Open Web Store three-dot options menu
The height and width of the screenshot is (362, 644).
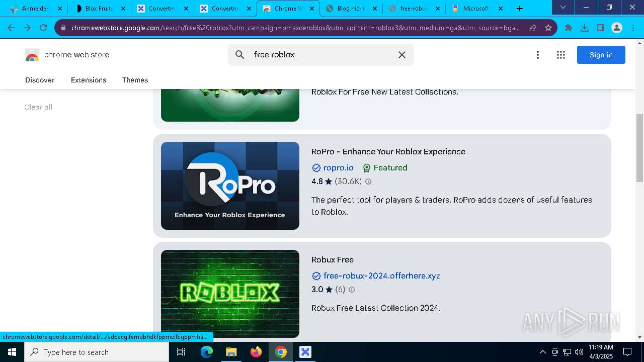538,55
